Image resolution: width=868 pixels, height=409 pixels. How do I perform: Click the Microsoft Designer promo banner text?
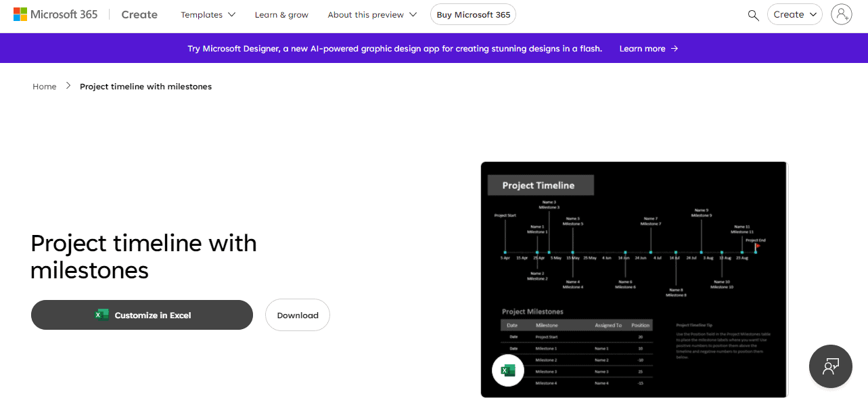(394, 49)
